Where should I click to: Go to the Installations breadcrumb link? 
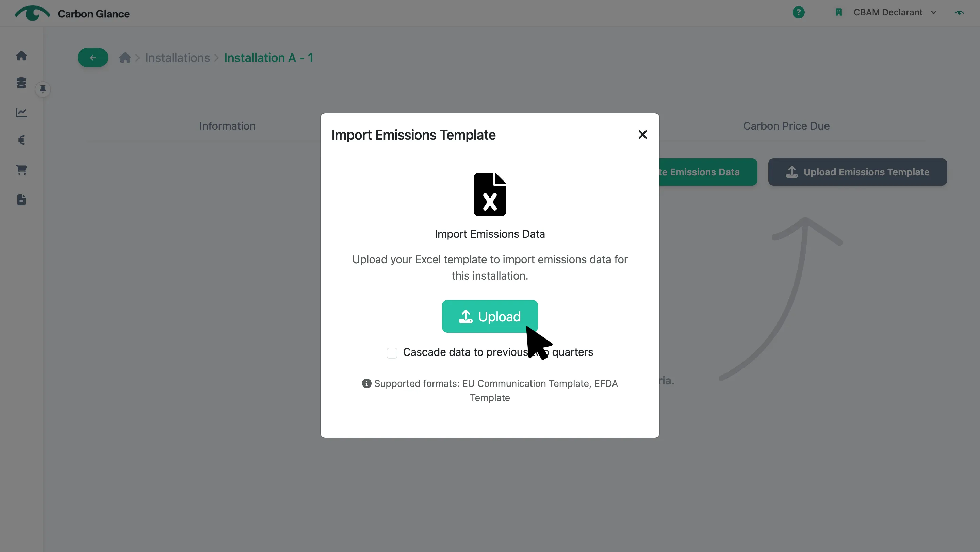pyautogui.click(x=177, y=58)
